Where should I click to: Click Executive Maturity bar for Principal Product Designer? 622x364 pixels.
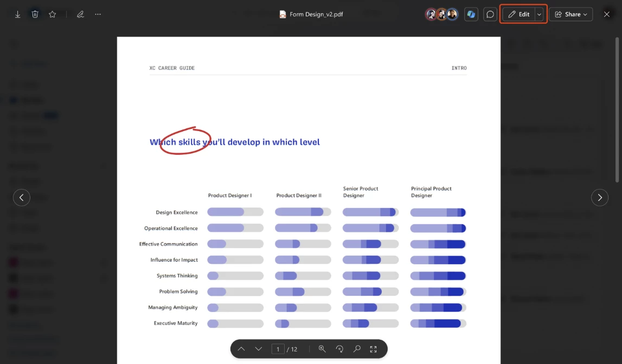coord(438,323)
